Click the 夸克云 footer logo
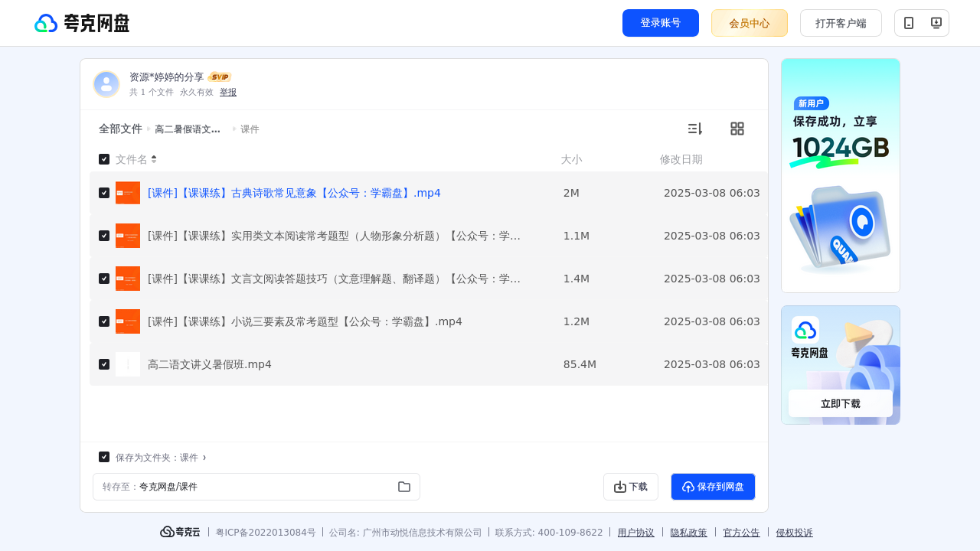Viewport: 980px width, 551px height. [x=180, y=532]
